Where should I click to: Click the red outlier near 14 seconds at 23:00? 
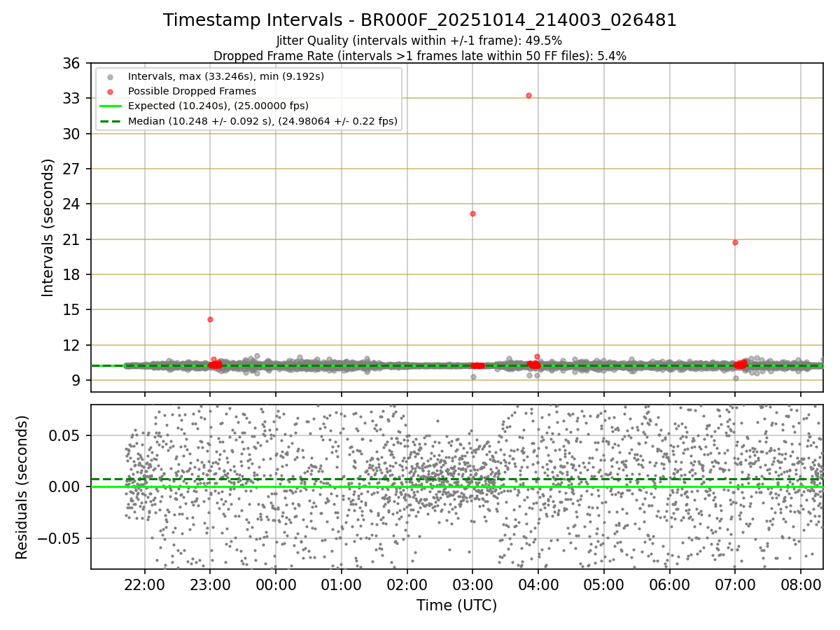pyautogui.click(x=210, y=319)
